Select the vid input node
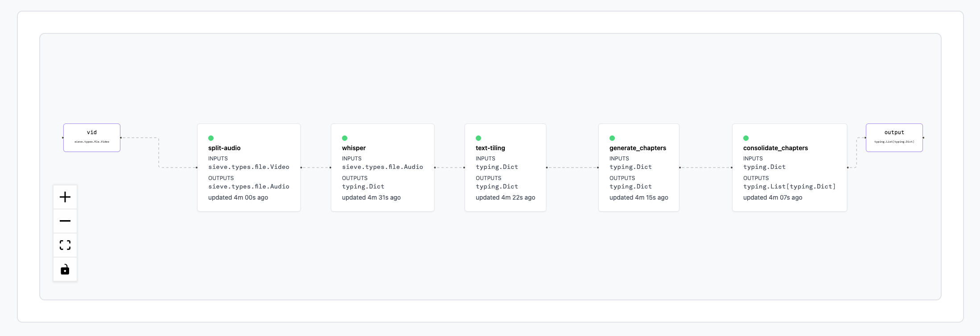The image size is (980, 336). click(92, 137)
